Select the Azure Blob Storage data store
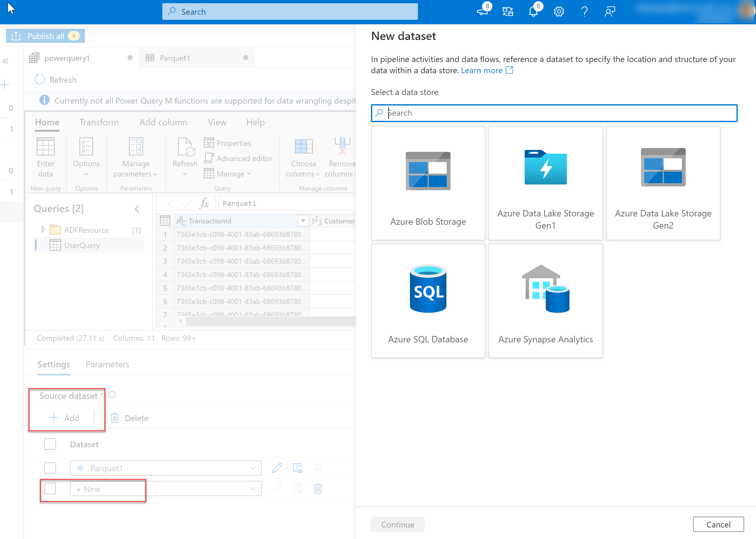 (428, 184)
